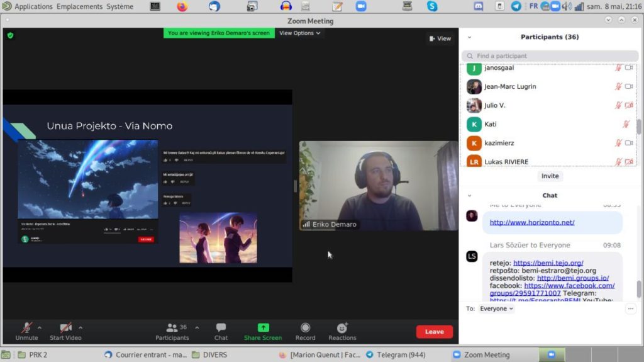Open the Reactions menu
The width and height of the screenshot is (644, 362).
tap(342, 332)
